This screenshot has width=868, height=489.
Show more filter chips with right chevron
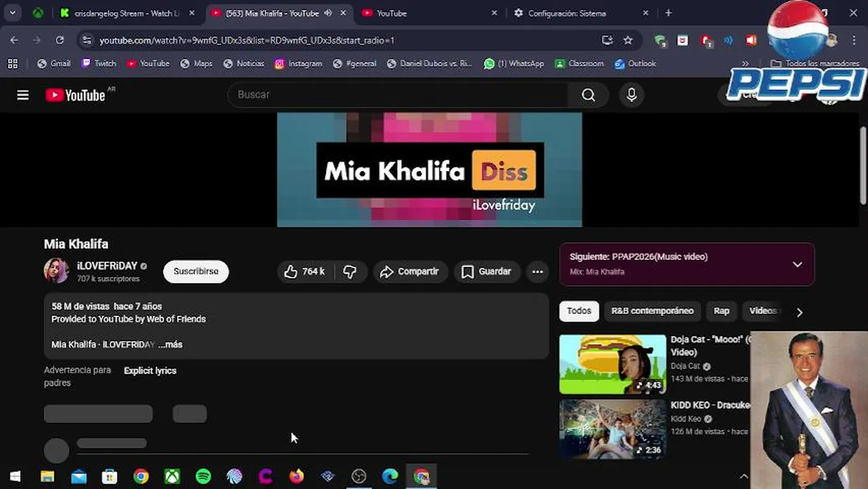tap(799, 312)
